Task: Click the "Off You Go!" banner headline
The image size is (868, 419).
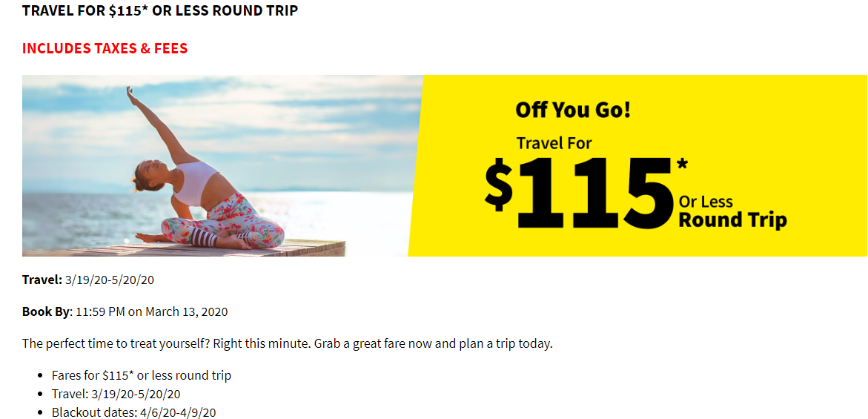Action: tap(573, 110)
